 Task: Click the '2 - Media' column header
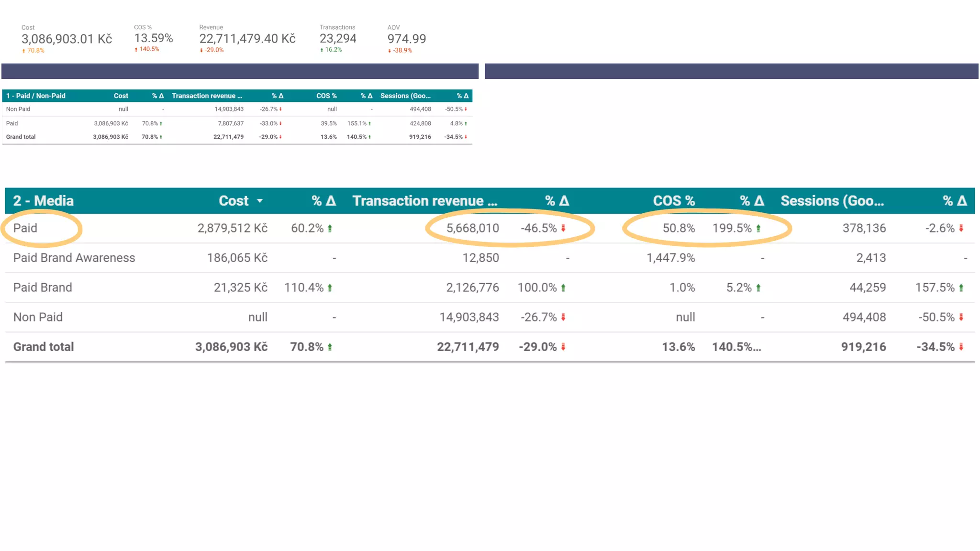click(44, 201)
